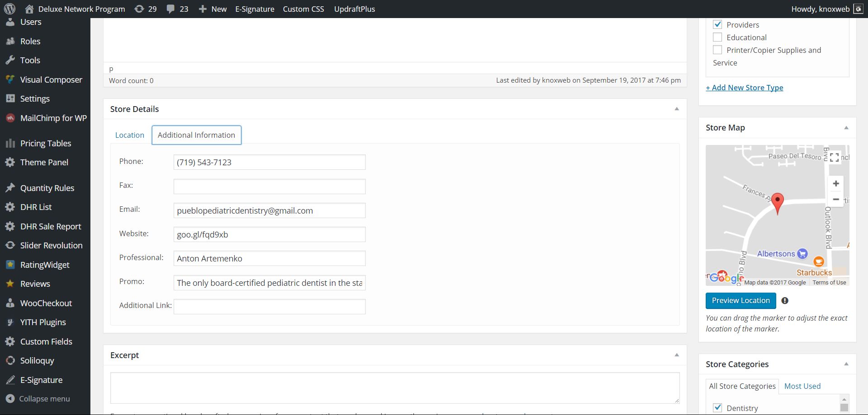The height and width of the screenshot is (415, 868).
Task: Click the Preview Location button
Action: click(741, 301)
